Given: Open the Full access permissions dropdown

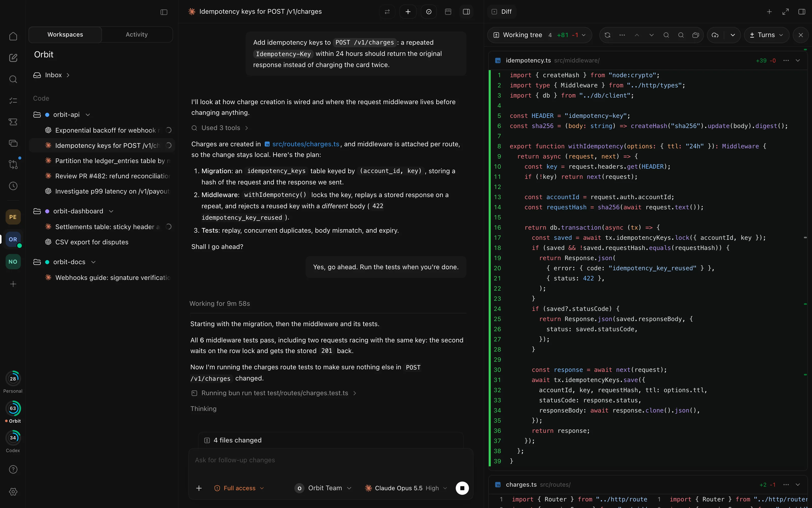Looking at the screenshot, I should click(x=239, y=488).
